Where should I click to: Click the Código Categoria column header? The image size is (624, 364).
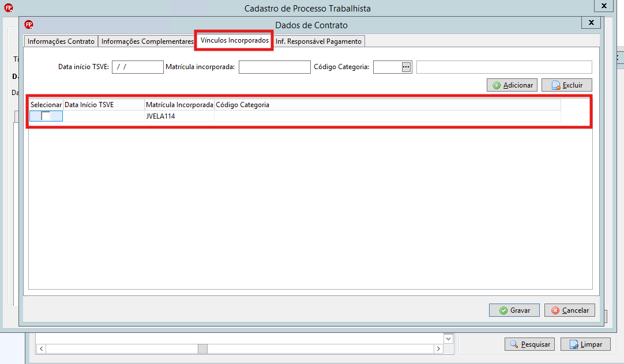coord(388,104)
